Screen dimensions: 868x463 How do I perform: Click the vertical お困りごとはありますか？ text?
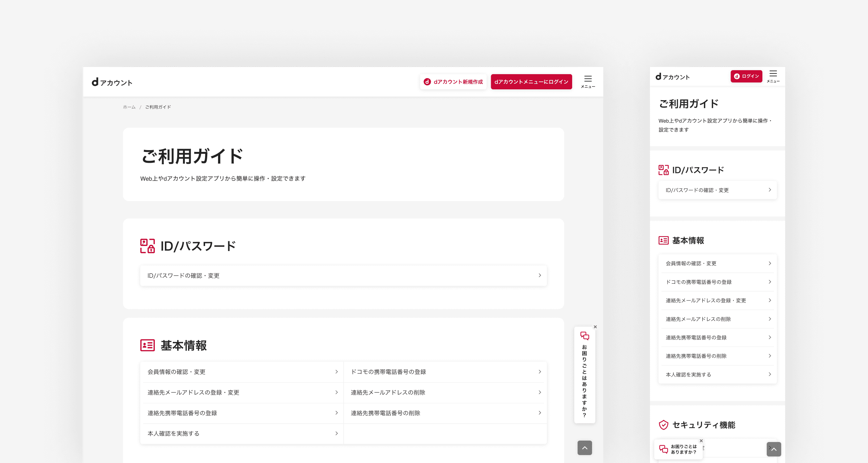tap(584, 381)
